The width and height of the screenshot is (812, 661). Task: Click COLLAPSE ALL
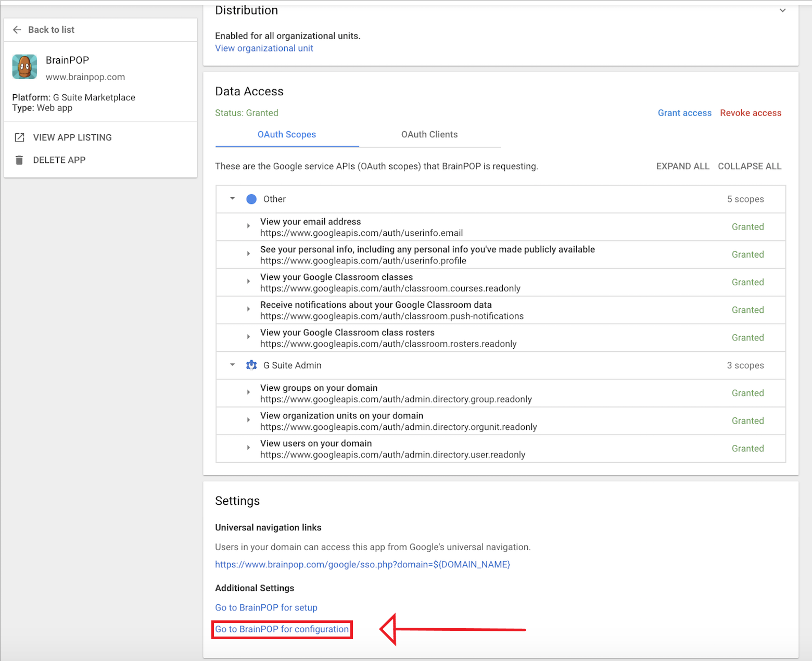click(x=750, y=166)
